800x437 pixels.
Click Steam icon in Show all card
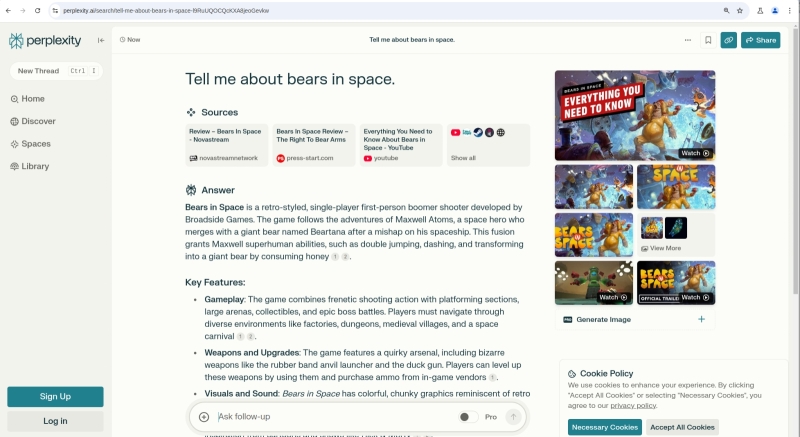pyautogui.click(x=478, y=133)
